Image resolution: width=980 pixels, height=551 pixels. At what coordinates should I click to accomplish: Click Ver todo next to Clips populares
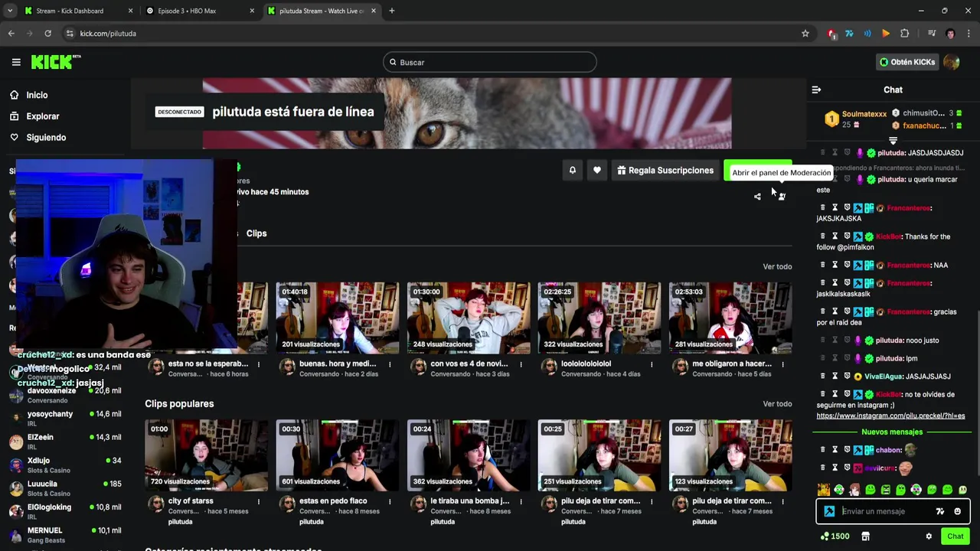(x=777, y=404)
